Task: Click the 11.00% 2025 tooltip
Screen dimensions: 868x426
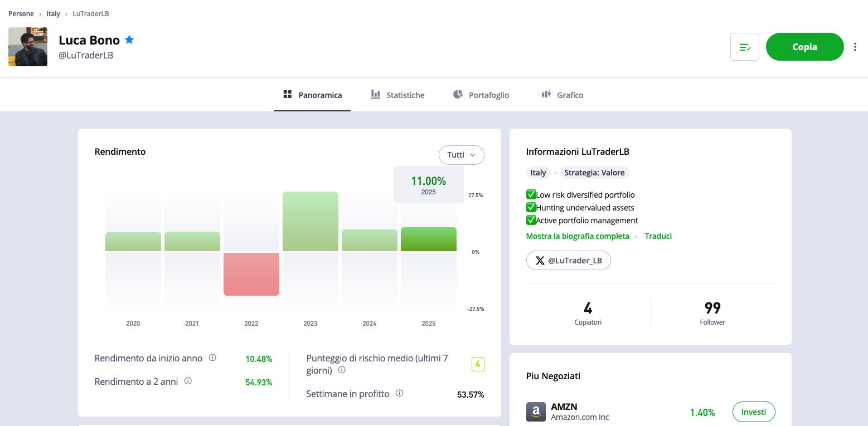Action: click(x=429, y=185)
